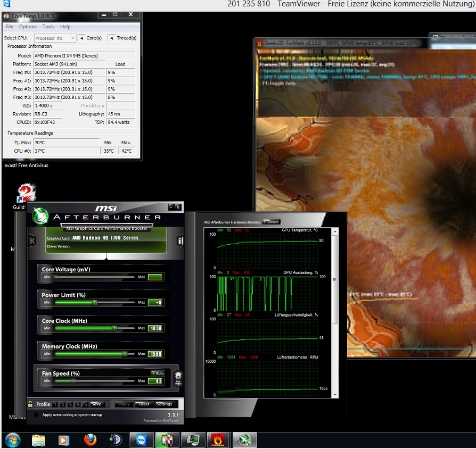Viewport: 476px width, 449px height.
Task: Click the Lüftergeschwindigkeit fan speed graph
Action: (267, 336)
